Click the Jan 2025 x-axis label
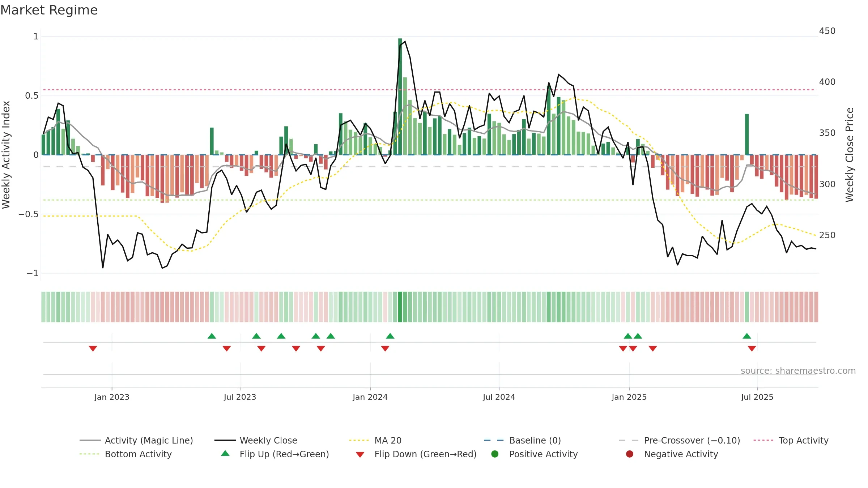The height and width of the screenshot is (488, 868). [x=629, y=397]
